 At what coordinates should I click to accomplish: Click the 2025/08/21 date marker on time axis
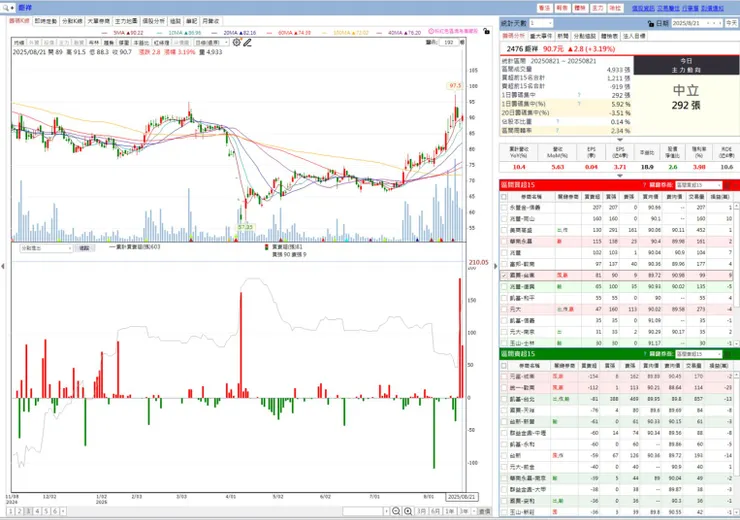click(462, 497)
